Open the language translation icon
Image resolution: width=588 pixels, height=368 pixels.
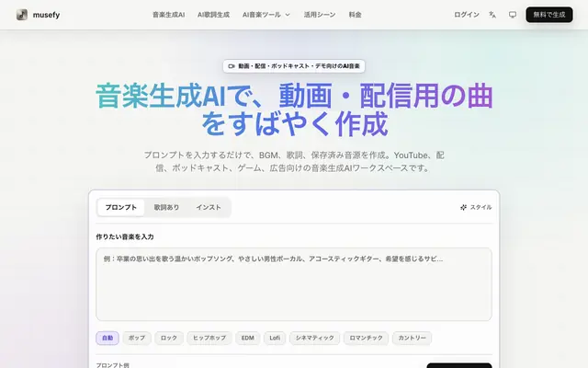click(x=492, y=15)
